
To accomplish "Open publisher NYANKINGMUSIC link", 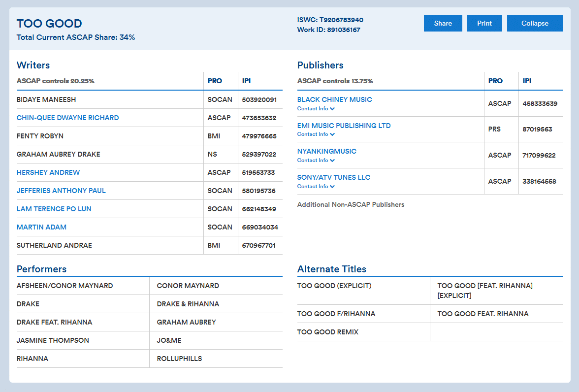I will click(327, 151).
